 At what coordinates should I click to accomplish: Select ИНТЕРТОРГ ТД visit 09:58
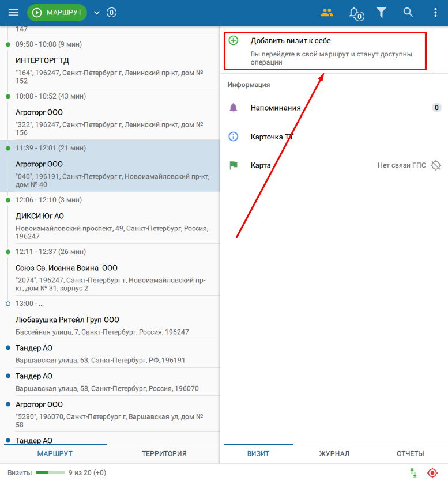click(110, 62)
